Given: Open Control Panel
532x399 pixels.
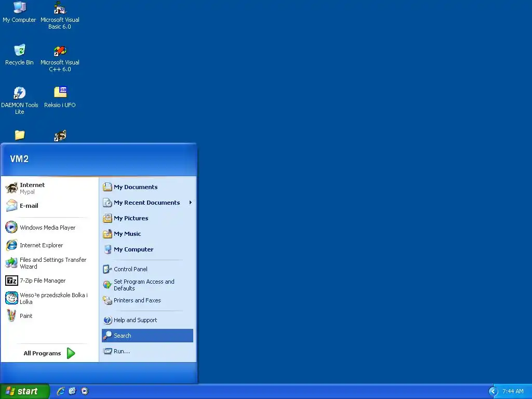Looking at the screenshot, I should click(147, 269).
